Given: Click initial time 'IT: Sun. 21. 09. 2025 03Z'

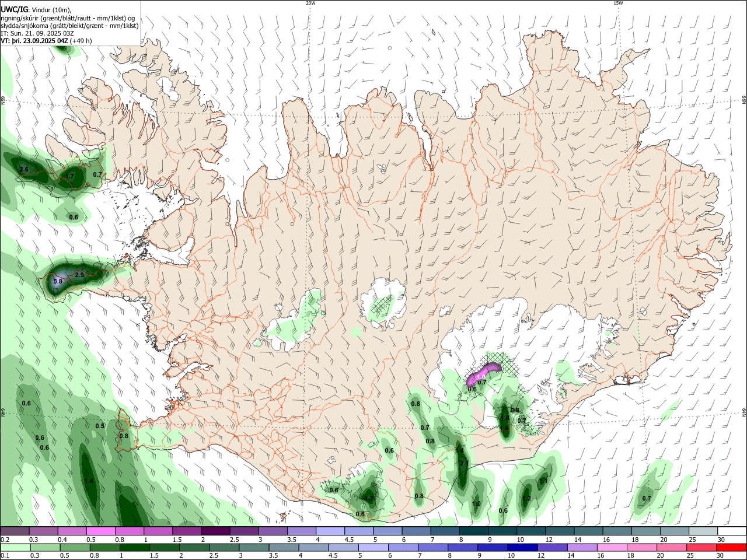Looking at the screenshot, I should [37, 33].
